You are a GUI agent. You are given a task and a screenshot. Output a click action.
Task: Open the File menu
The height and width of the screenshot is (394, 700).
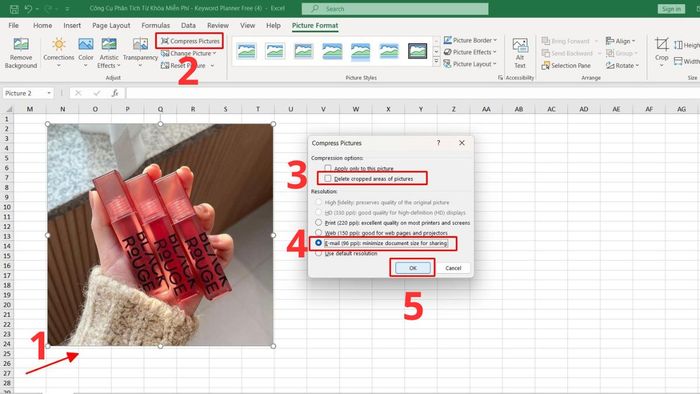click(14, 25)
